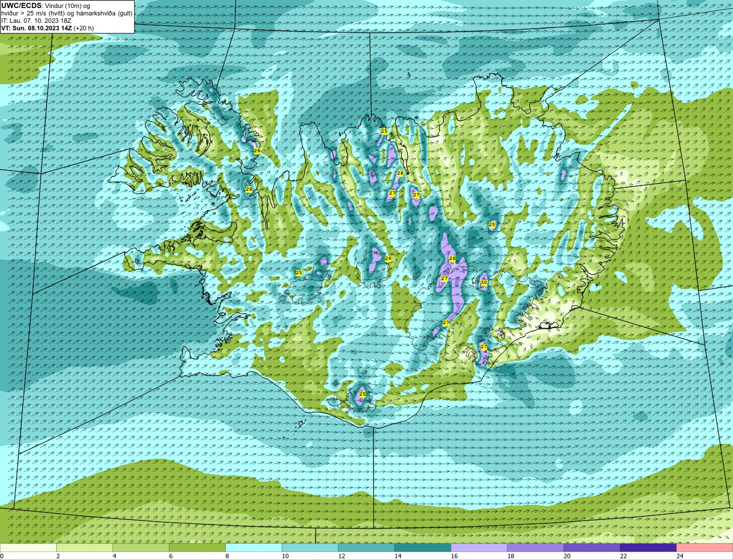This screenshot has height=560, width=733.
Task: Click the pale yellow 0–2 m/s legend swatch
Action: pyautogui.click(x=29, y=547)
